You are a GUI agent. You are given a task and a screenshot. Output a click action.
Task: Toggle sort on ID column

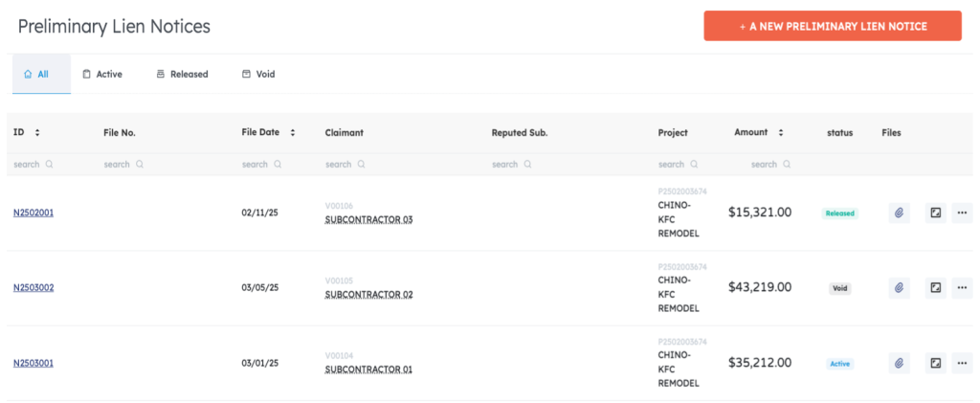[x=37, y=133]
